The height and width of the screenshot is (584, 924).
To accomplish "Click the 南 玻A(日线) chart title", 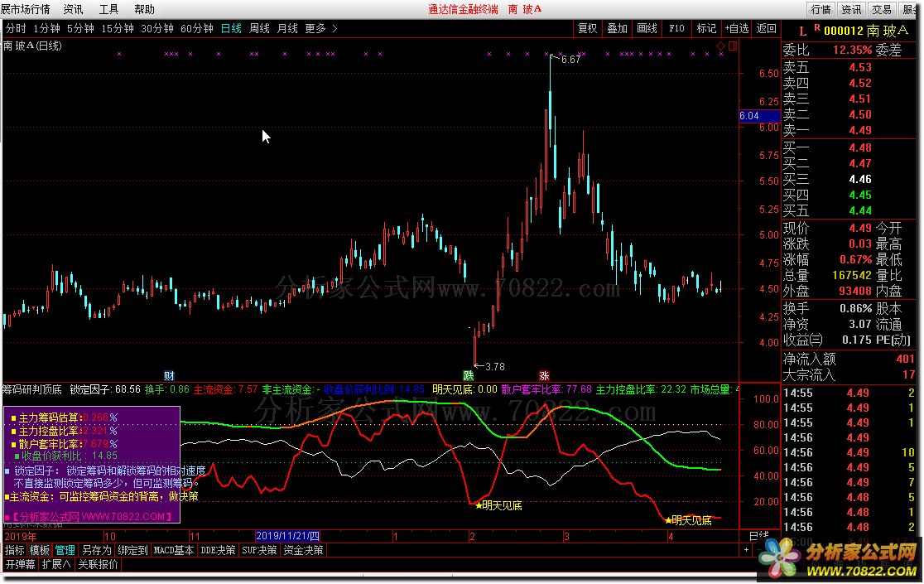I will (x=32, y=46).
